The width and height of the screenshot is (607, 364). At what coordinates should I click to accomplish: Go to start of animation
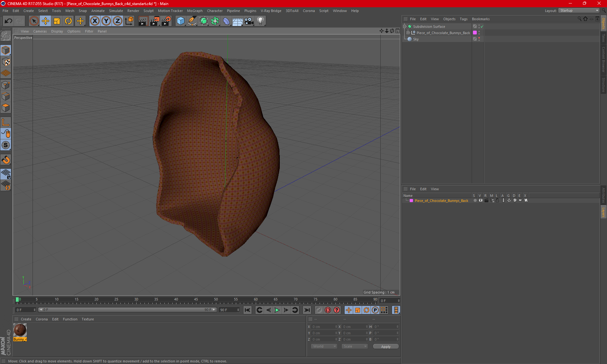(x=247, y=310)
